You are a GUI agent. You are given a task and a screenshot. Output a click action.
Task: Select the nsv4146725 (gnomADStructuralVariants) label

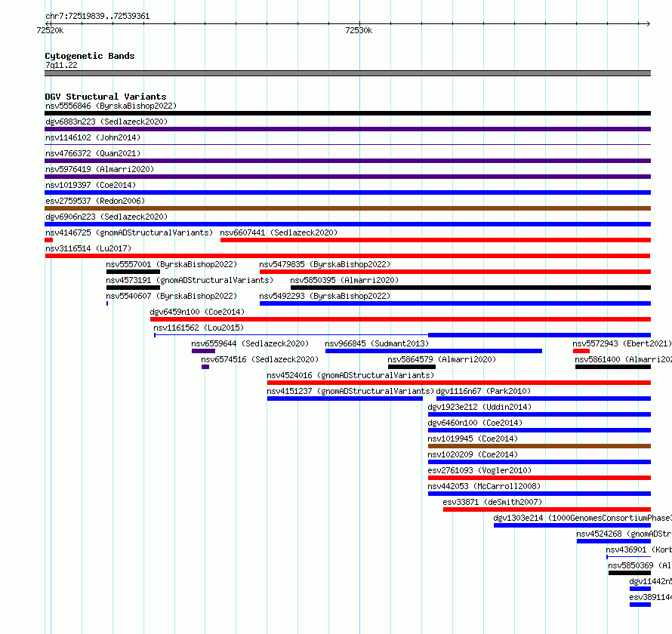click(x=129, y=232)
